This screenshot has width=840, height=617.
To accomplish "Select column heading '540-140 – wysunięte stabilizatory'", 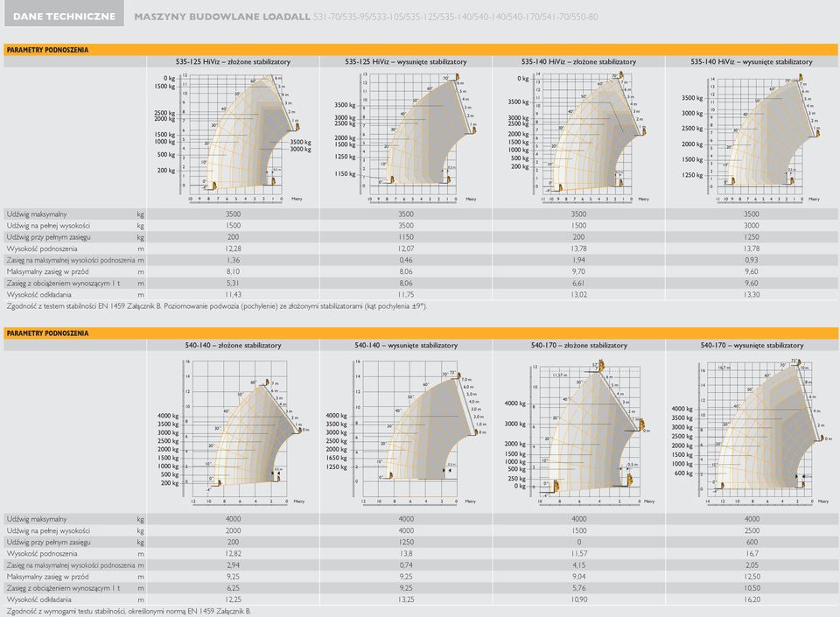I will click(x=405, y=345).
